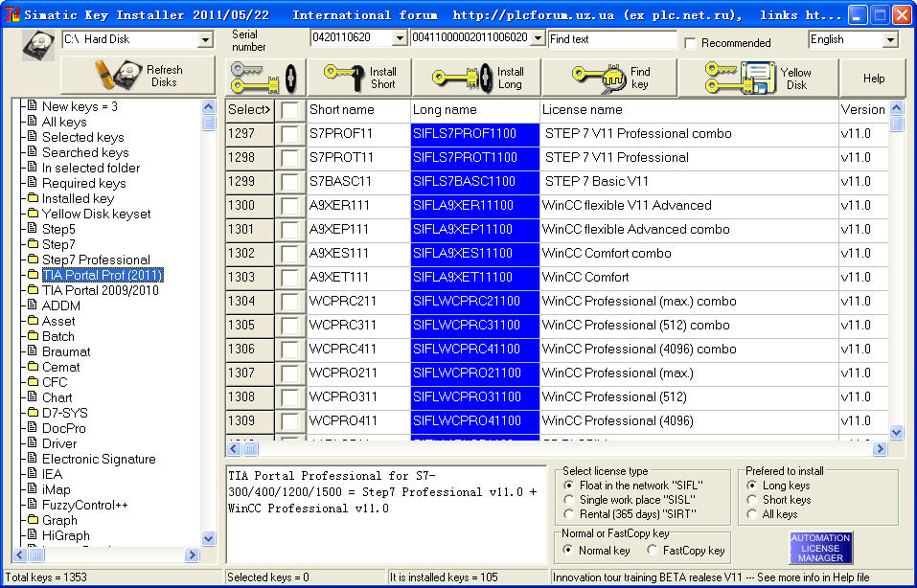Select the Step7 Professional tree folder

(x=95, y=260)
